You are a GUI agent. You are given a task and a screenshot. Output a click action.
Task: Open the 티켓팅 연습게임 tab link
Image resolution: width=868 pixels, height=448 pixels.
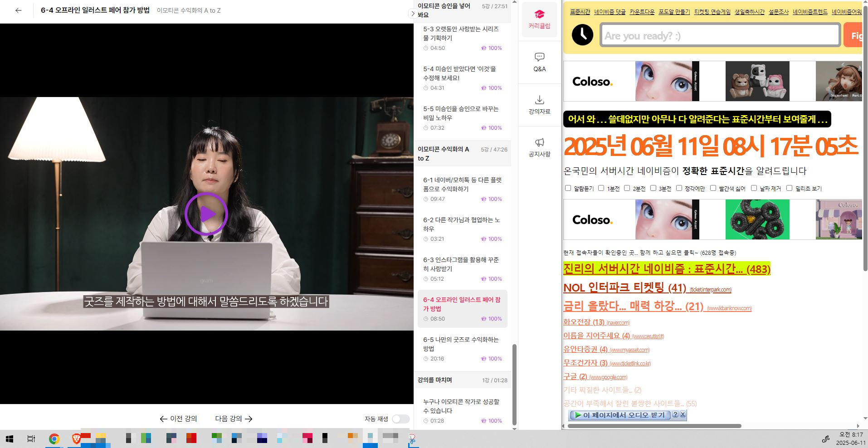pos(712,12)
